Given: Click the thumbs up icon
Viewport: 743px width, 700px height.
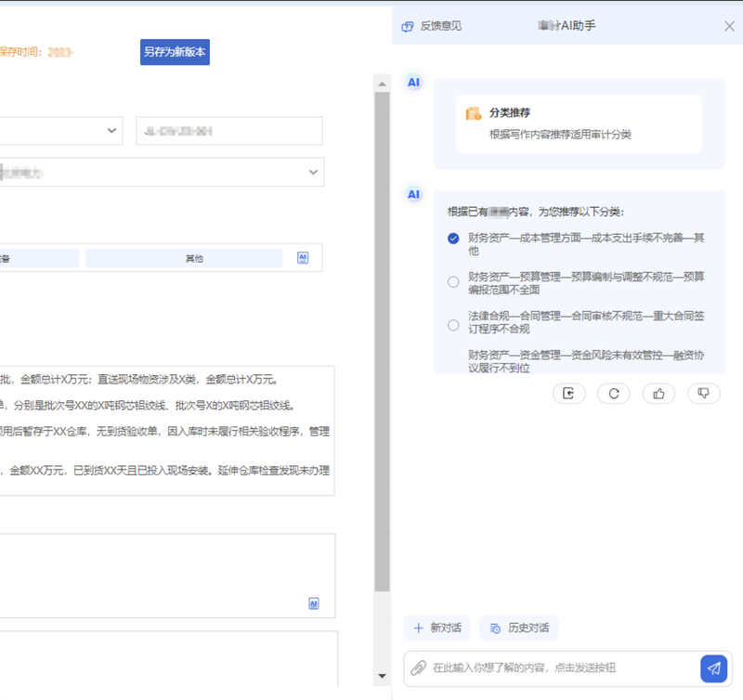Looking at the screenshot, I should 658,394.
